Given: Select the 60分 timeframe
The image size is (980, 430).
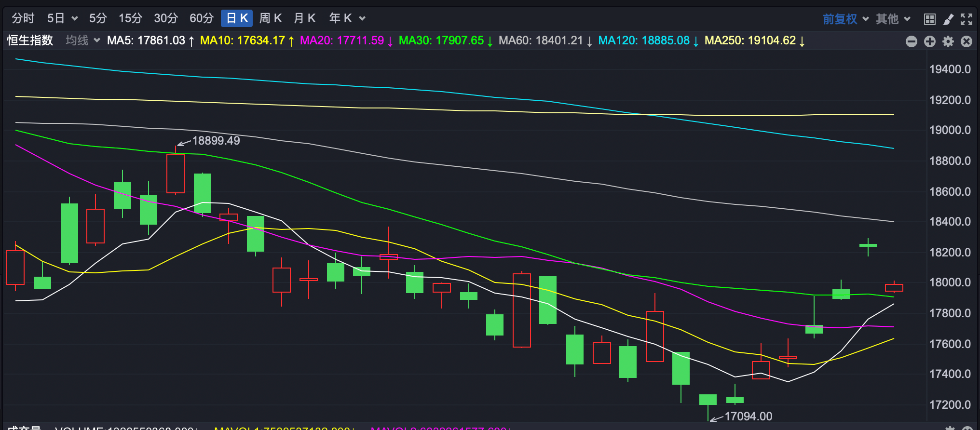Looking at the screenshot, I should [202, 18].
